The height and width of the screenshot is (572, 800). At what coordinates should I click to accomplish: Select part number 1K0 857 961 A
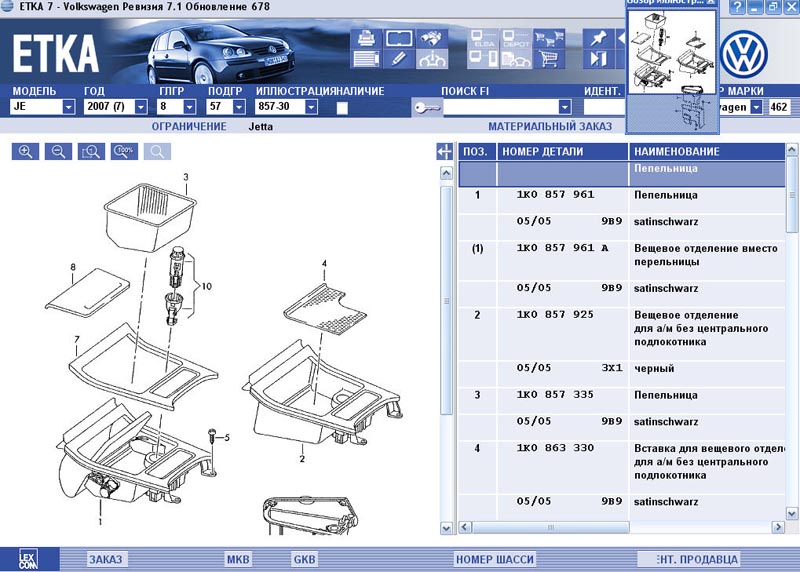click(562, 248)
